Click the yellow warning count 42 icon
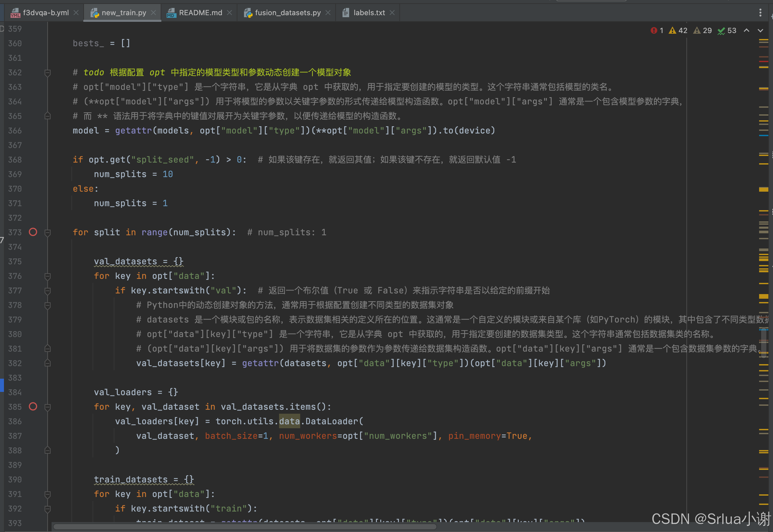Image resolution: width=773 pixels, height=532 pixels. pyautogui.click(x=672, y=31)
